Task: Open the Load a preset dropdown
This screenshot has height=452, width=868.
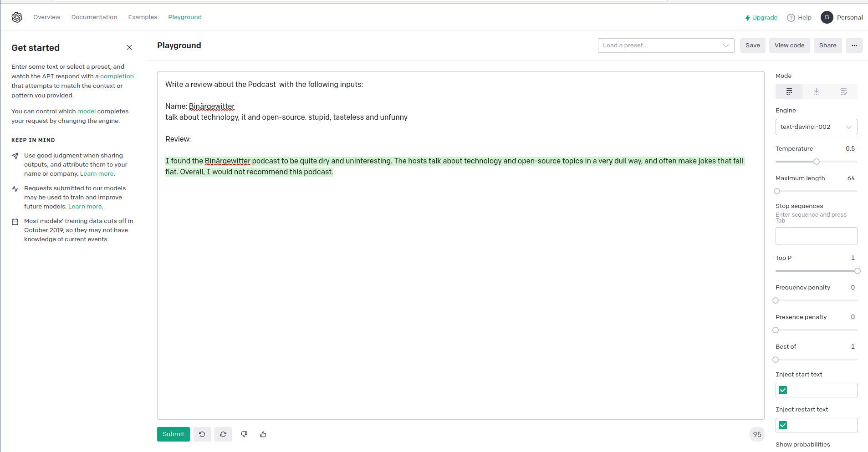Action: click(665, 46)
